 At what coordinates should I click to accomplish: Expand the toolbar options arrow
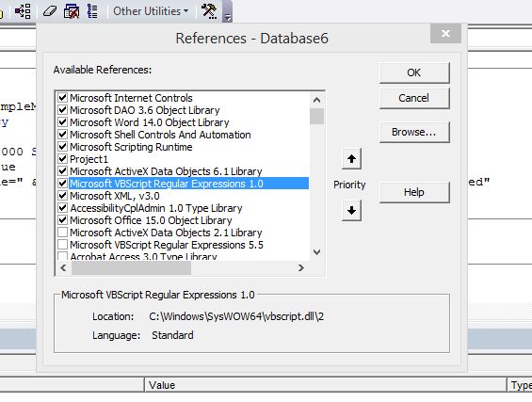click(228, 17)
